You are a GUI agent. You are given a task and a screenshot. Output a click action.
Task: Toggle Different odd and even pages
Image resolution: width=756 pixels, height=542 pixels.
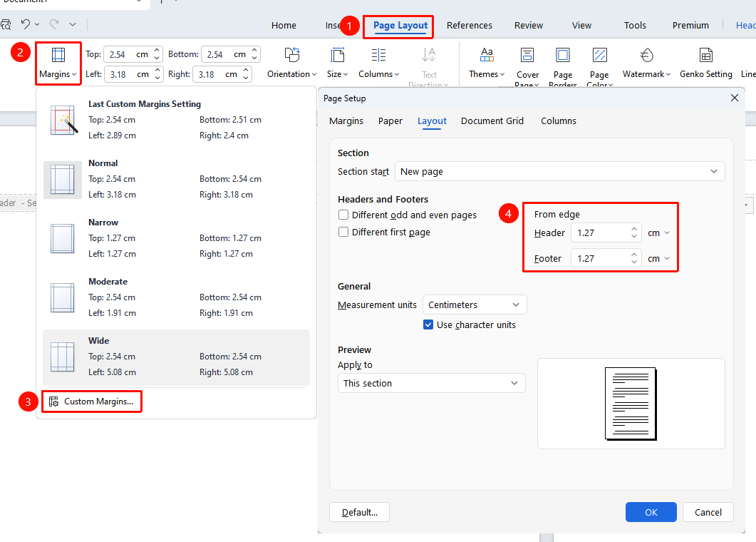(x=343, y=215)
